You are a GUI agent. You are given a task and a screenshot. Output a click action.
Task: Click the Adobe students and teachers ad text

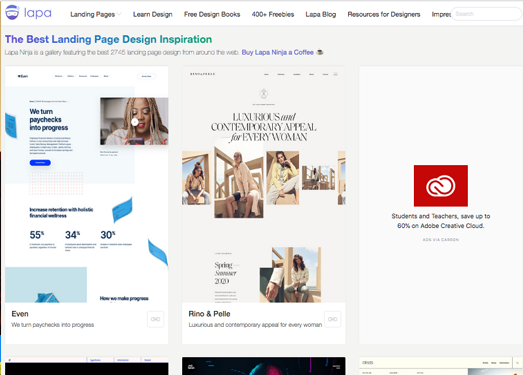pyautogui.click(x=441, y=221)
